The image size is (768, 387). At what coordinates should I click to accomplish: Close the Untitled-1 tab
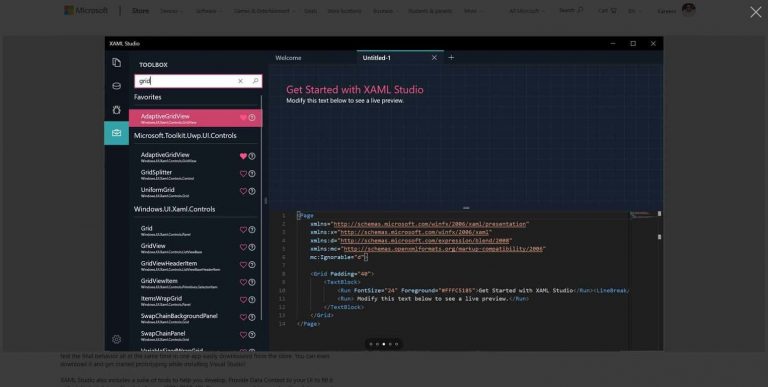pyautogui.click(x=434, y=58)
